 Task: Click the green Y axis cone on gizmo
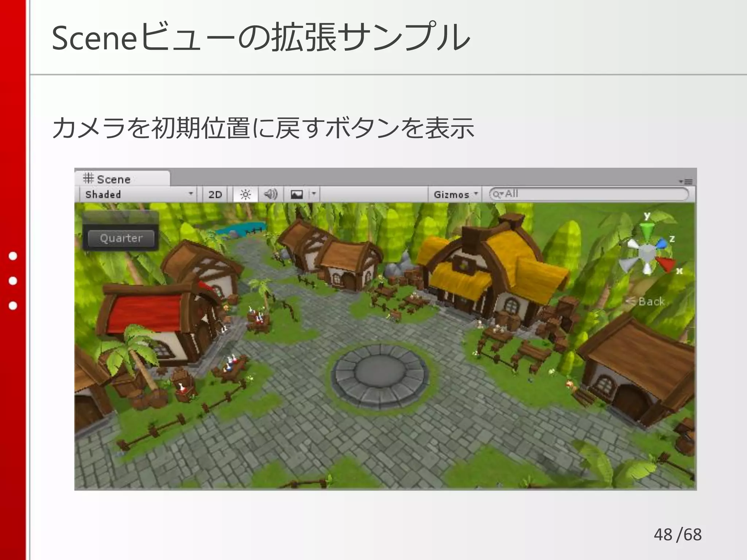point(647,232)
